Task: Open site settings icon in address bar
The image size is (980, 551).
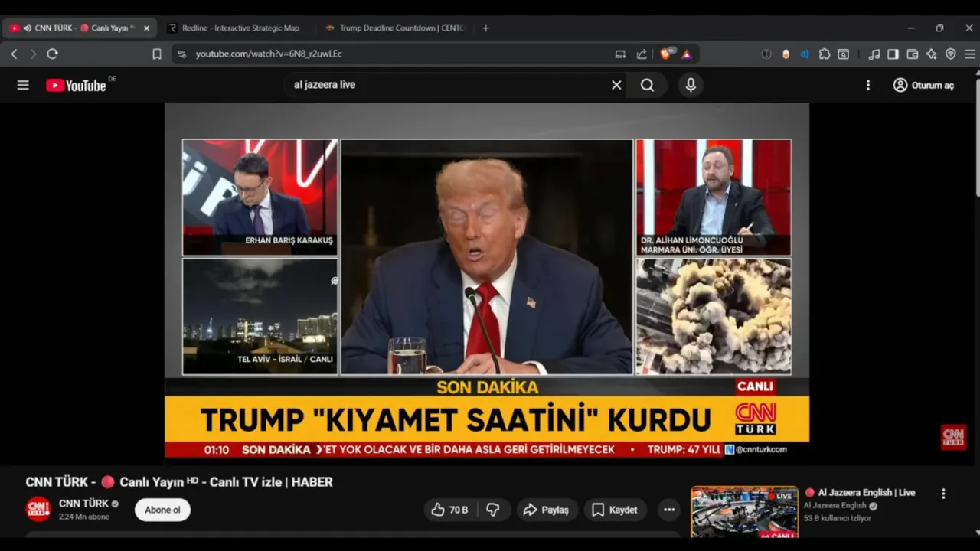Action: (181, 54)
